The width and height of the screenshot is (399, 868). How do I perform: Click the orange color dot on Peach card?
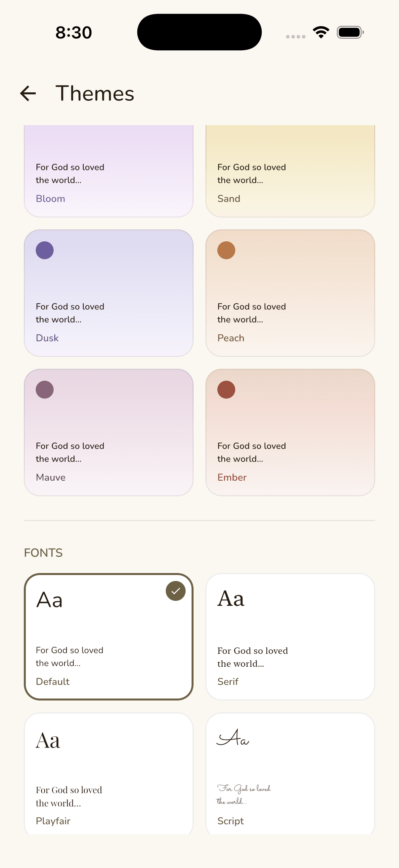[226, 250]
